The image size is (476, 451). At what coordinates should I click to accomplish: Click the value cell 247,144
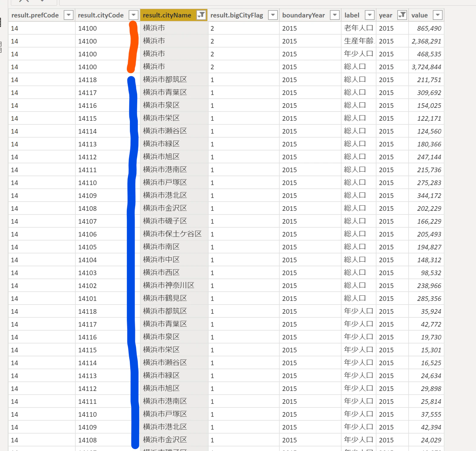tap(426, 157)
